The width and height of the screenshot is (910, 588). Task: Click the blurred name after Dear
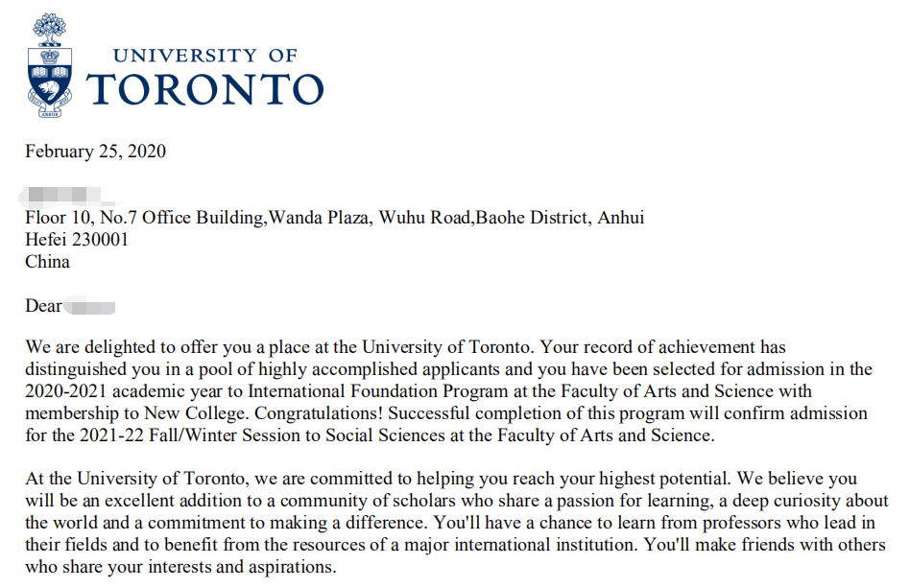(x=90, y=306)
